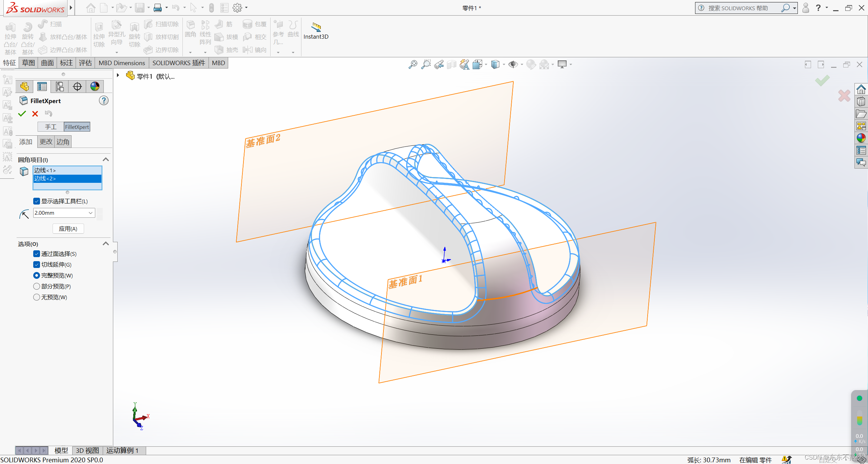
Task: Click the 基准面1 plane label
Action: tap(406, 282)
